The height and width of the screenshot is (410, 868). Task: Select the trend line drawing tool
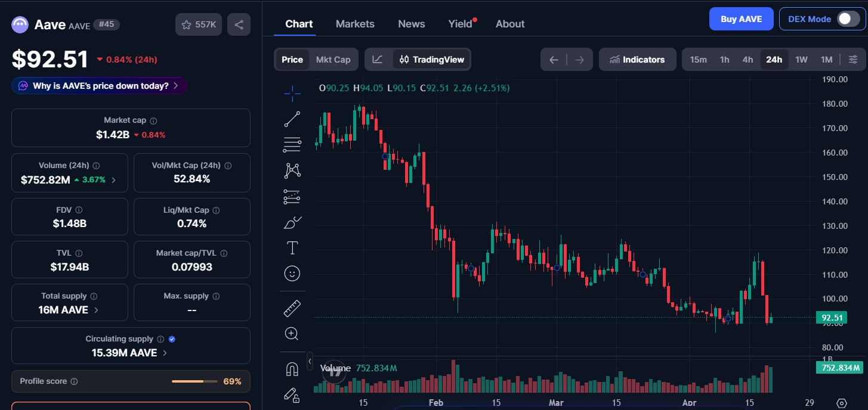(x=292, y=119)
